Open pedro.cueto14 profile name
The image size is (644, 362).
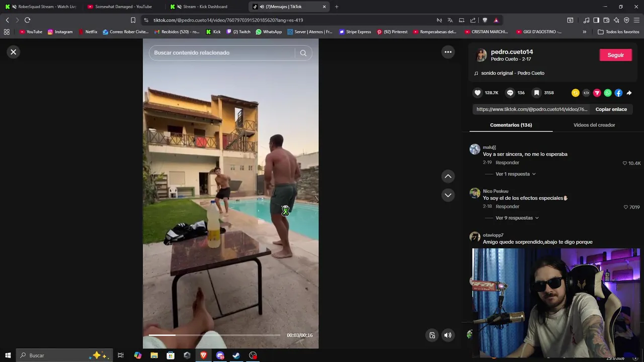pyautogui.click(x=512, y=52)
